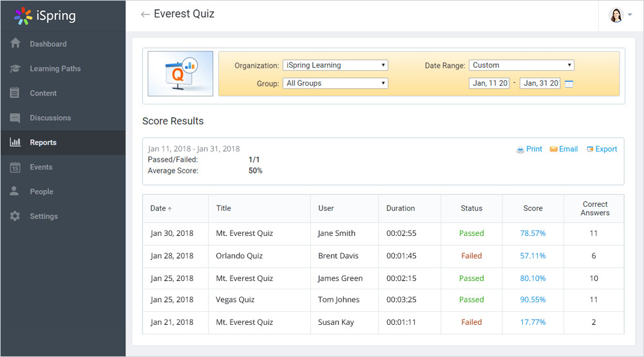The width and height of the screenshot is (644, 357).
Task: Open the Date Range dropdown
Action: click(x=521, y=65)
